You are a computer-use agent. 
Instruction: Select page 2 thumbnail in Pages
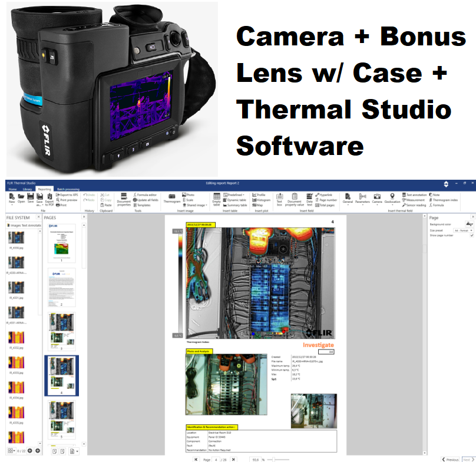pyautogui.click(x=62, y=288)
